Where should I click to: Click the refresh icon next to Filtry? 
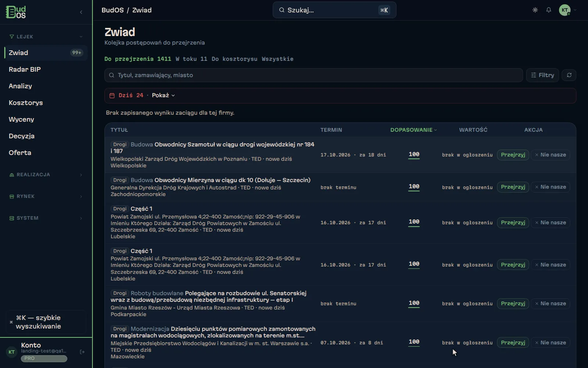(569, 75)
